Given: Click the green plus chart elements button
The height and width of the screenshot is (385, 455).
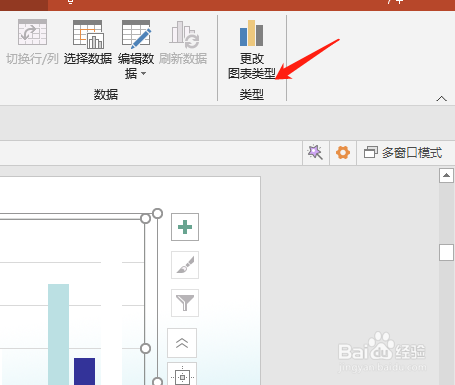Looking at the screenshot, I should pos(185,227).
